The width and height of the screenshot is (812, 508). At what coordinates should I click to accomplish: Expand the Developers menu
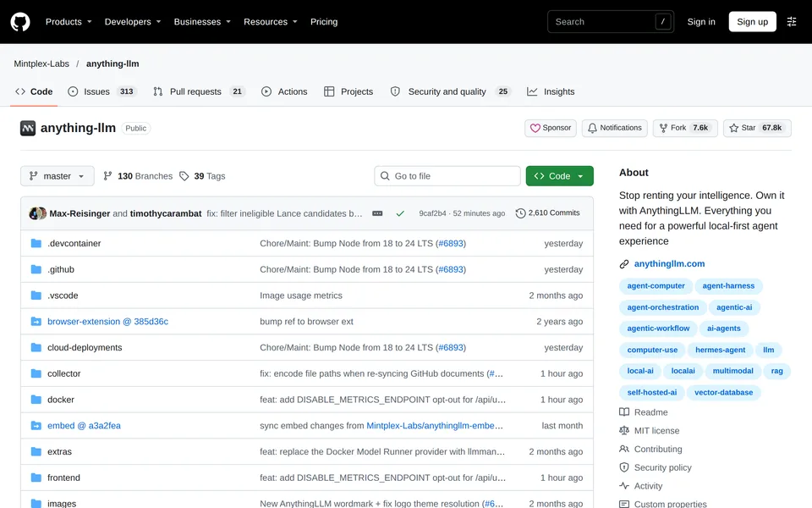pos(133,22)
